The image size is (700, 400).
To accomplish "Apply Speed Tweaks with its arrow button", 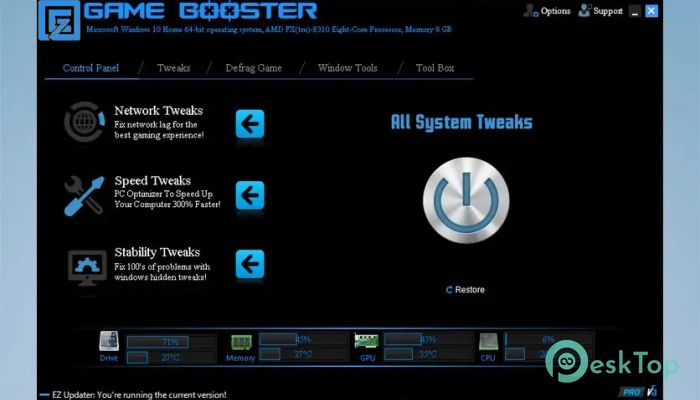I will [x=250, y=195].
